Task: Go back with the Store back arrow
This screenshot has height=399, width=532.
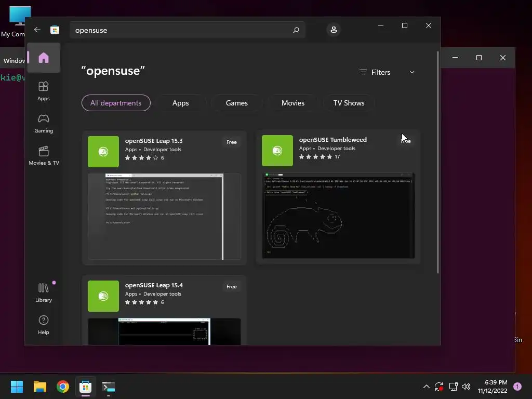Action: click(x=37, y=30)
